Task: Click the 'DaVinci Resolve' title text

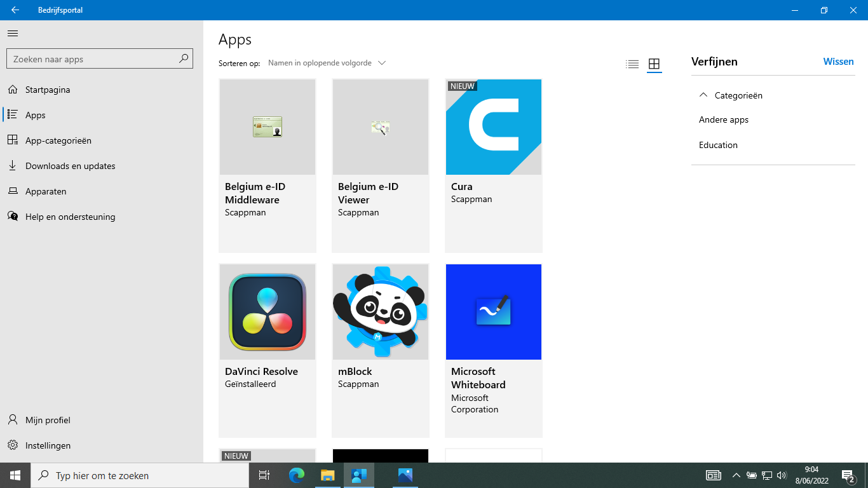Action: (261, 372)
